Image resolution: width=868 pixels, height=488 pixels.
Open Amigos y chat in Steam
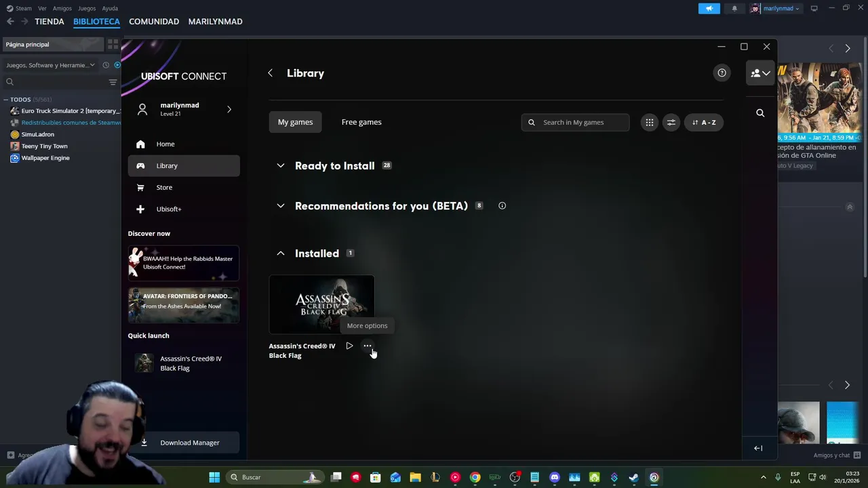[x=837, y=455]
